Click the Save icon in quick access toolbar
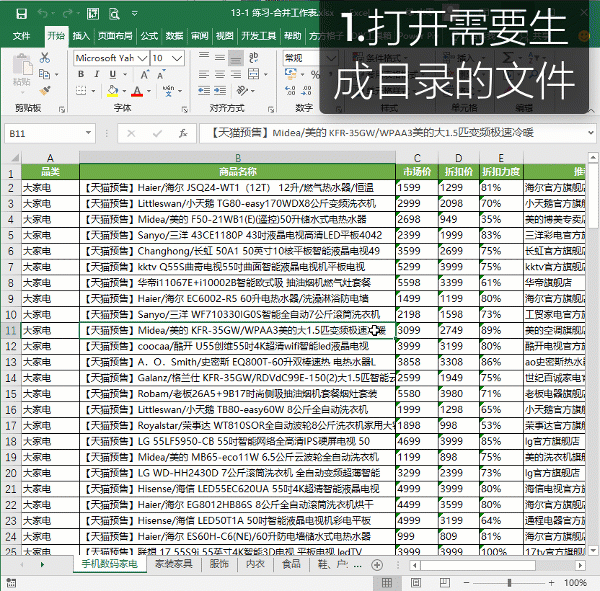This screenshot has height=591, width=600. click(21, 14)
